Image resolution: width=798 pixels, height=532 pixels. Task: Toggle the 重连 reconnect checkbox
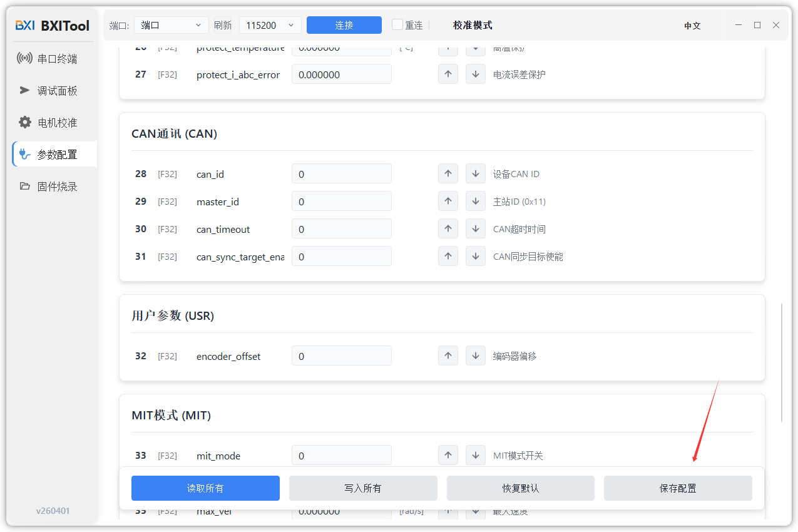click(397, 24)
